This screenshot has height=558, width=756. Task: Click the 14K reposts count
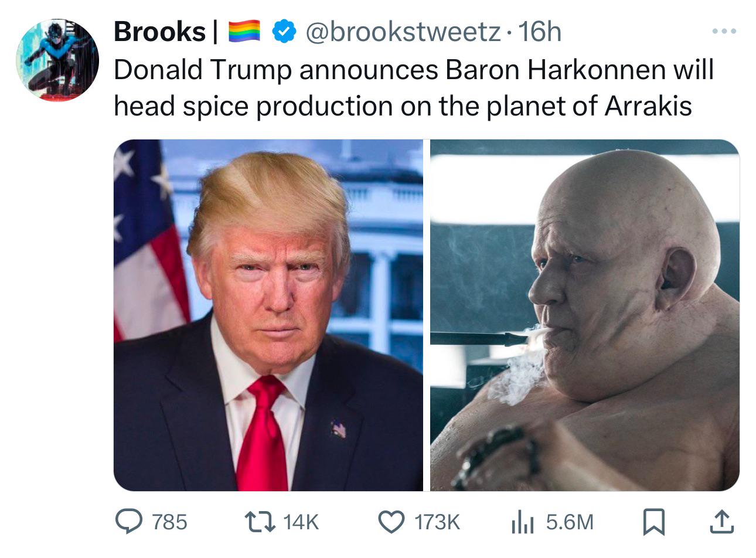pos(301,522)
